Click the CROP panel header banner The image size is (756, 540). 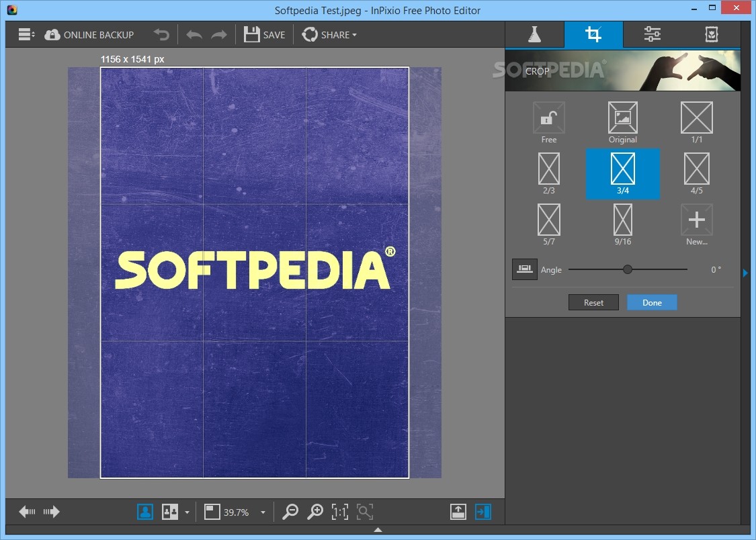[622, 71]
